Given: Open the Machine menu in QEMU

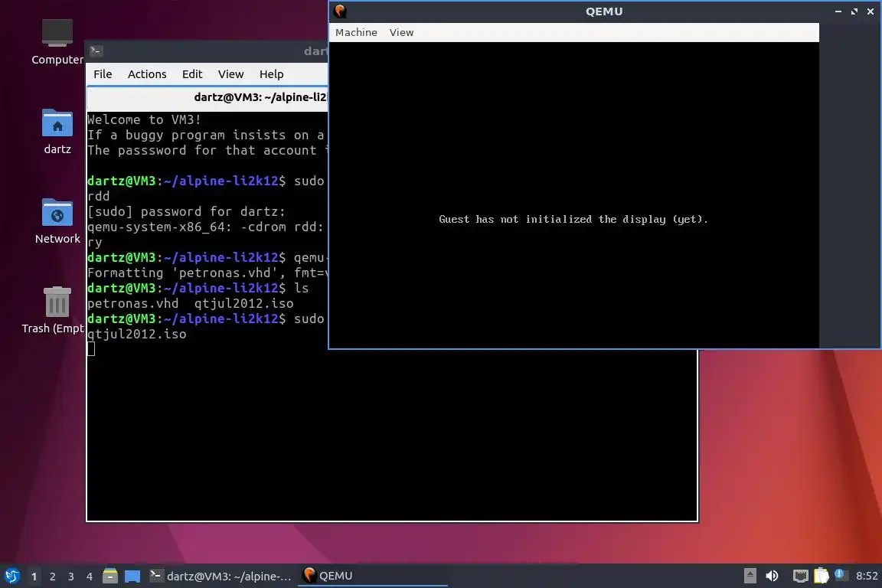Looking at the screenshot, I should (x=356, y=33).
